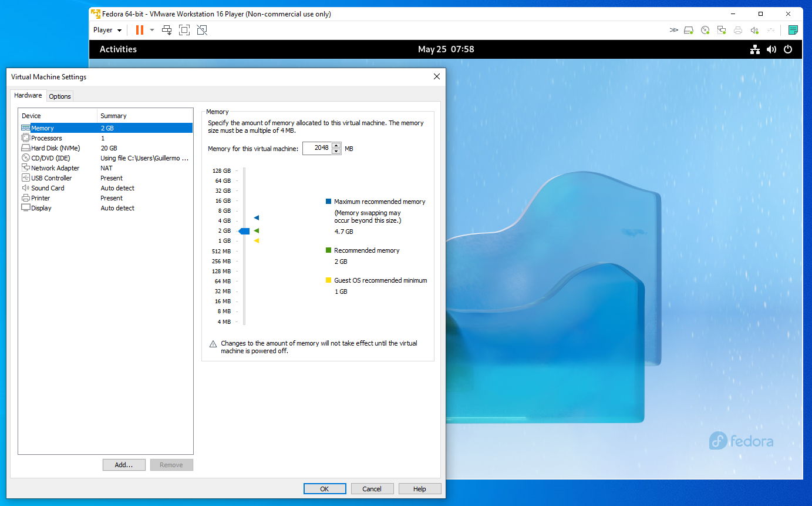Click the blue maximum recommended memory marker
The image size is (812, 506).
click(x=257, y=217)
